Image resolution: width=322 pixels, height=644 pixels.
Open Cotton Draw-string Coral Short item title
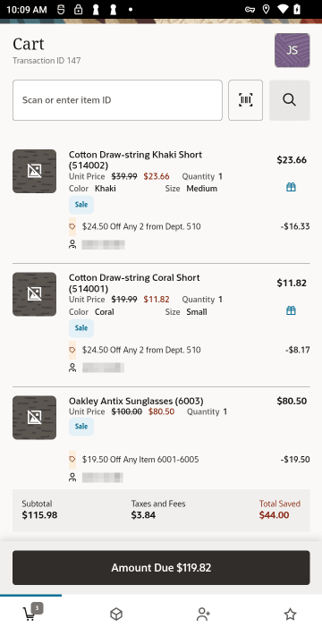pyautogui.click(x=134, y=283)
